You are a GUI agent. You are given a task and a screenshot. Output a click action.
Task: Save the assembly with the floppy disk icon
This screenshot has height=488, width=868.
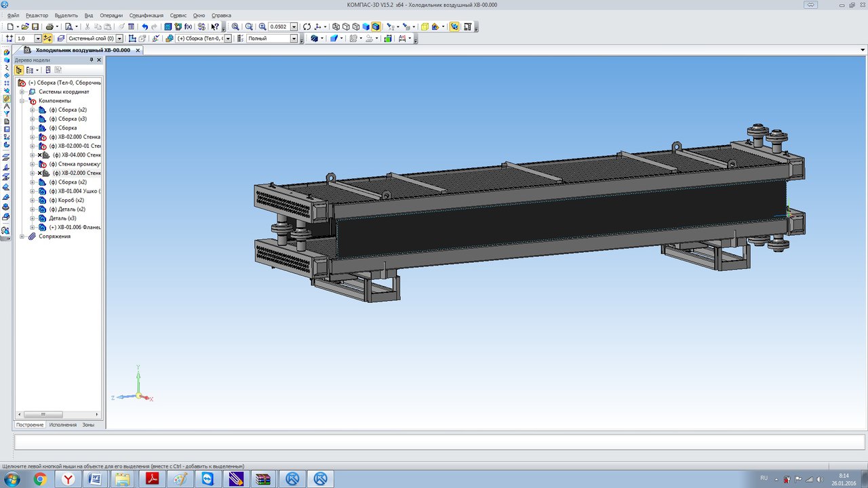point(35,26)
